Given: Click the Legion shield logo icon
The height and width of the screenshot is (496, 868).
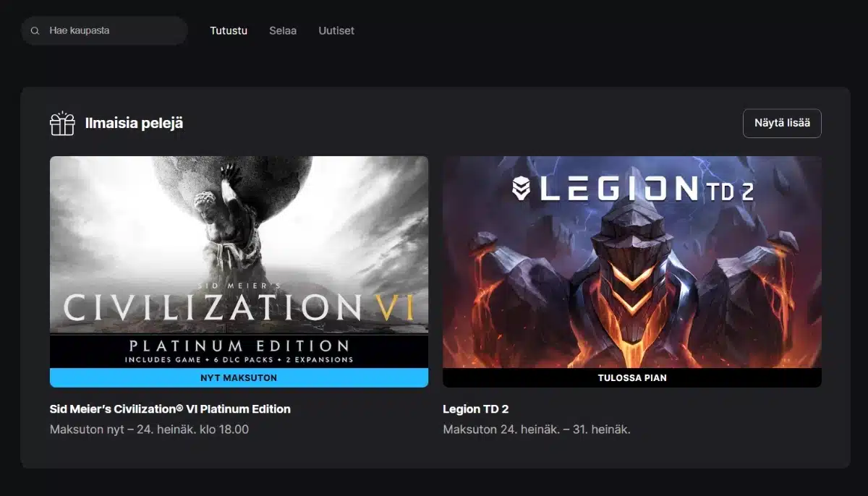Looking at the screenshot, I should coord(521,189).
